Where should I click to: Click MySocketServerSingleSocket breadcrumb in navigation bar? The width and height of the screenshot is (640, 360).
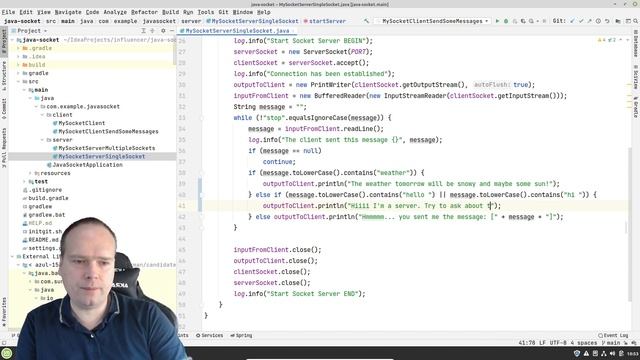252,21
